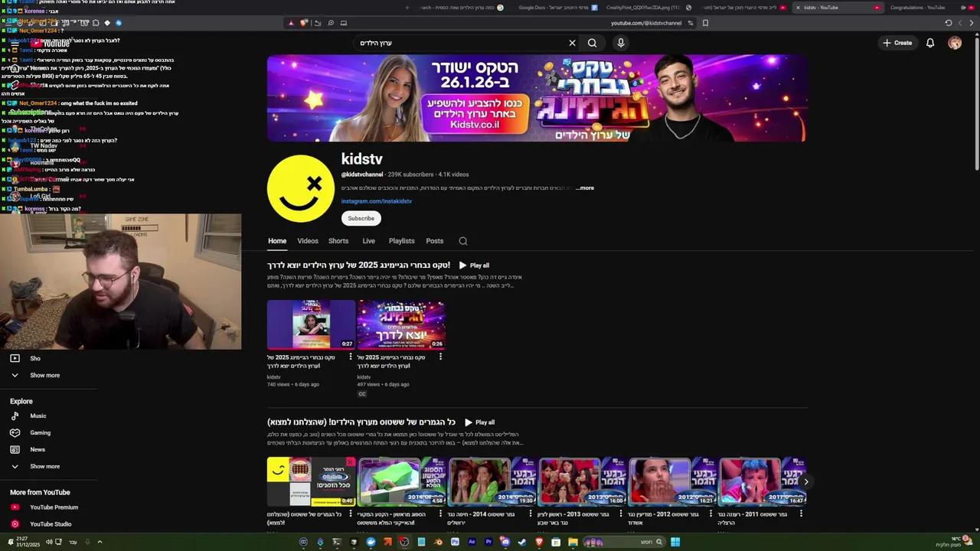Toggle the taskbar volume icon
Screen dimensions: 980x551
click(x=49, y=542)
